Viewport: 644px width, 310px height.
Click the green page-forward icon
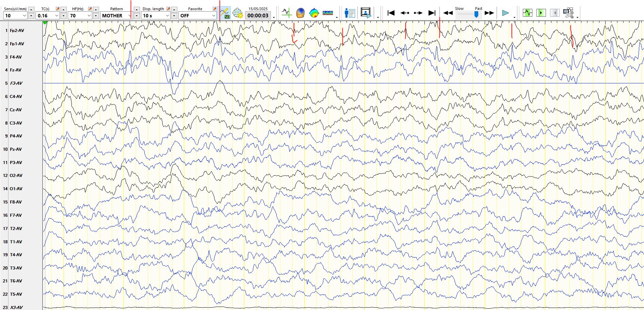pos(541,13)
